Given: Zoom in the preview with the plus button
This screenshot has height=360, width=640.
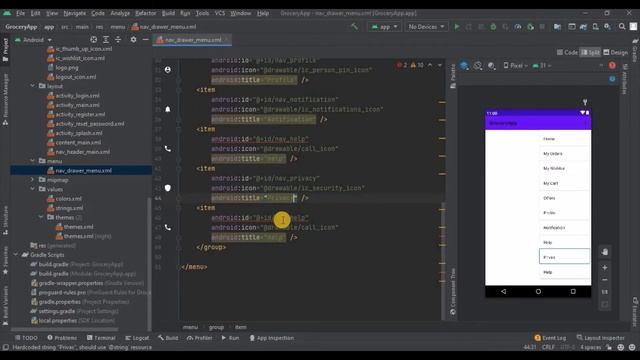Looking at the screenshot, I should pyautogui.click(x=605, y=267).
